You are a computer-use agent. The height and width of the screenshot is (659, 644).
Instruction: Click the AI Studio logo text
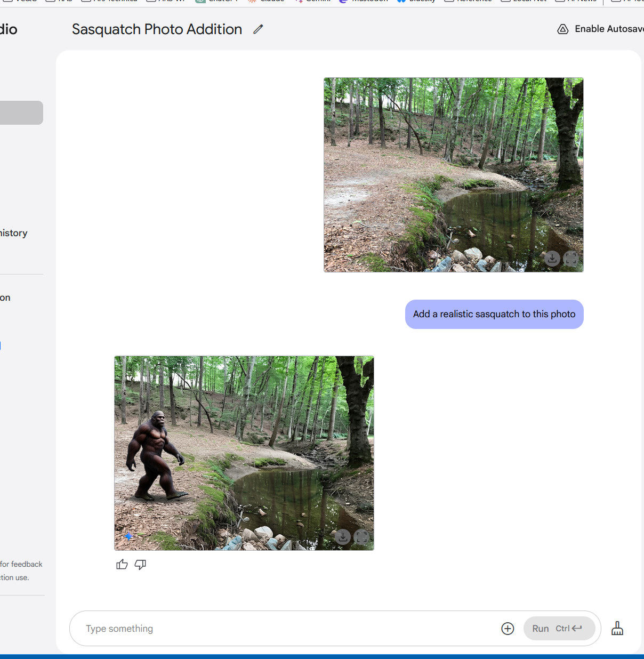pos(9,29)
